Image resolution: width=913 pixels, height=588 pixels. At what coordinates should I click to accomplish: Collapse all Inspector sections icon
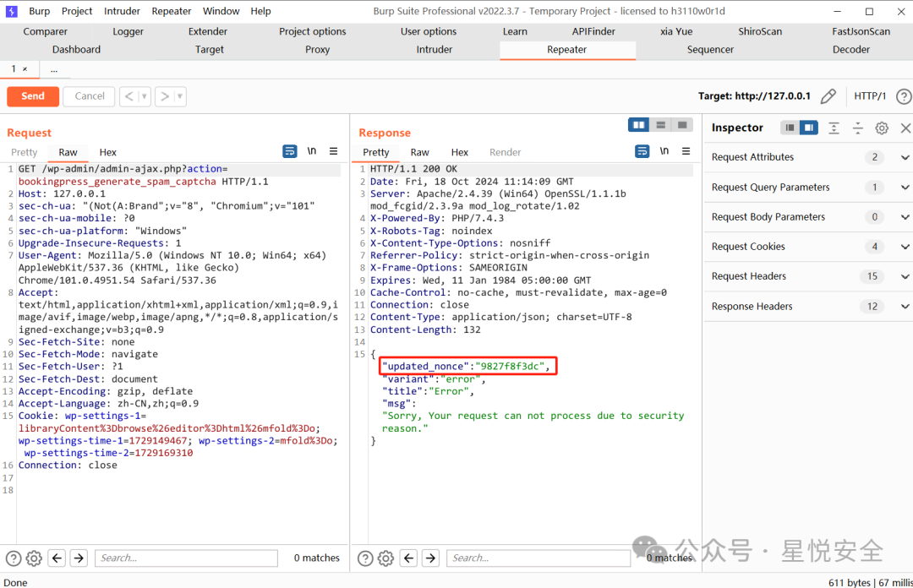[858, 128]
